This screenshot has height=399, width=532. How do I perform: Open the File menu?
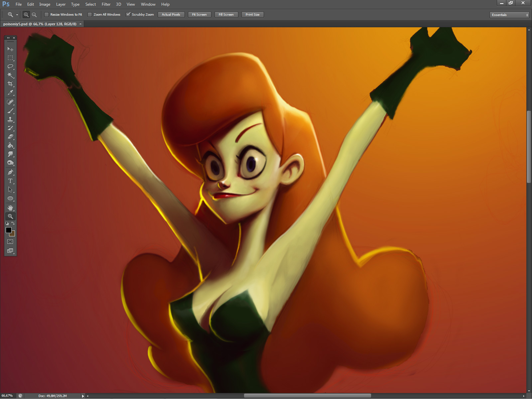click(19, 4)
